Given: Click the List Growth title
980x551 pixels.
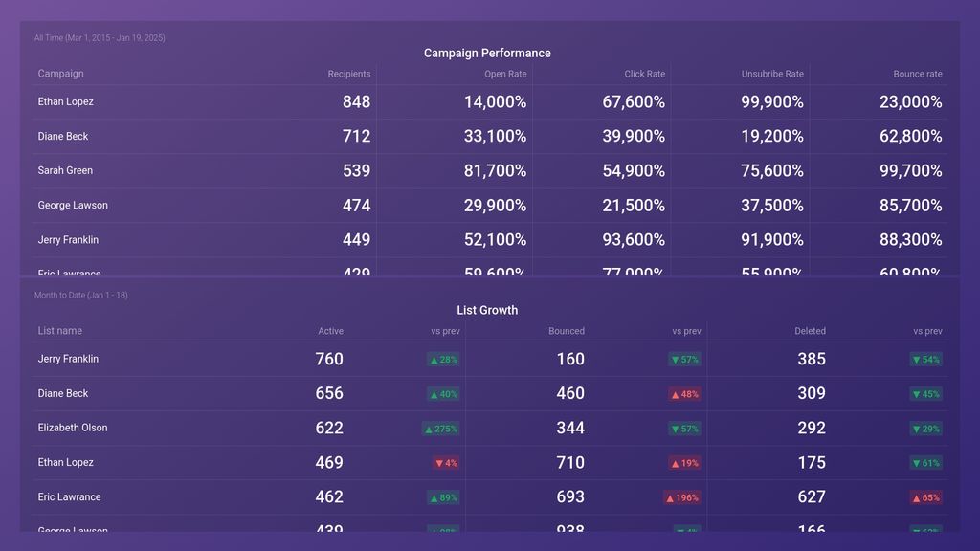Looking at the screenshot, I should (x=487, y=310).
